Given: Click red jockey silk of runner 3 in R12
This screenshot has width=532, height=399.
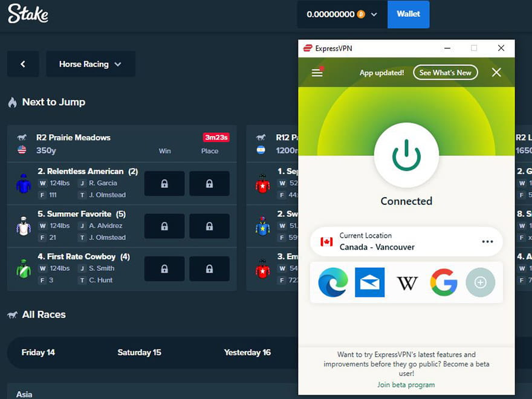Looking at the screenshot, I should point(262,268).
